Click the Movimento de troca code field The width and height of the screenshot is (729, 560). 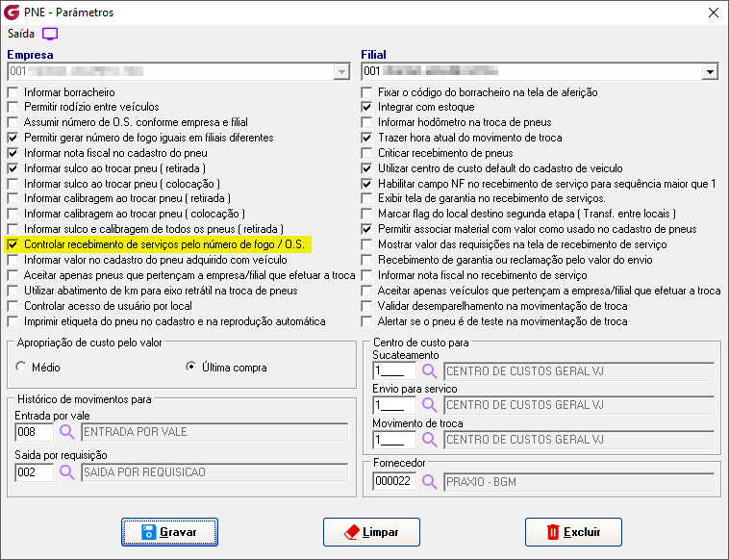(394, 440)
